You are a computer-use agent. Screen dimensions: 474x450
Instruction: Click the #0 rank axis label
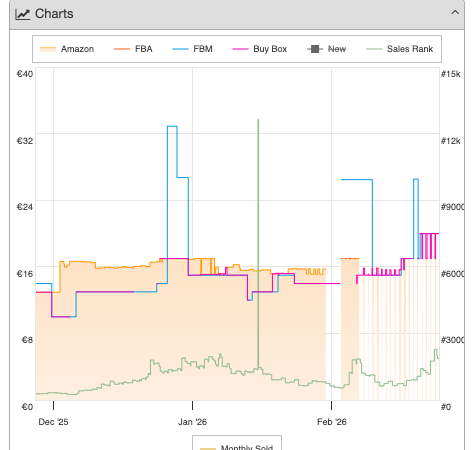[x=446, y=407]
